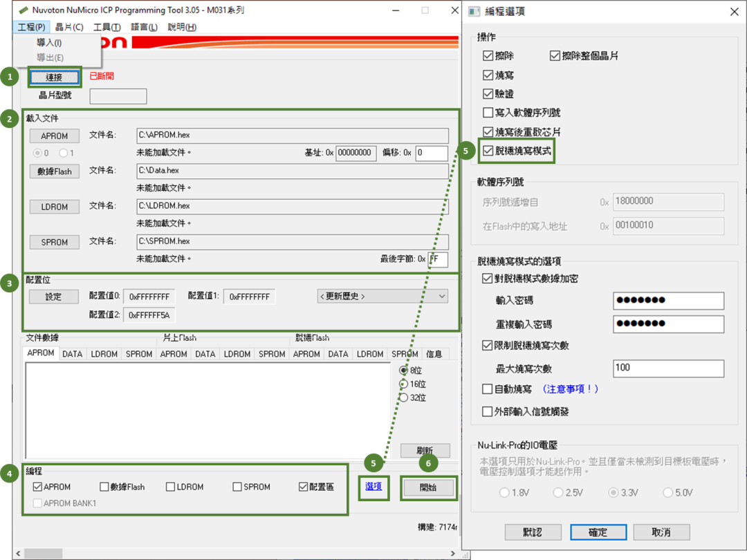Click the 設定 config bits button
Screen dimensions: 747x560
click(x=54, y=297)
